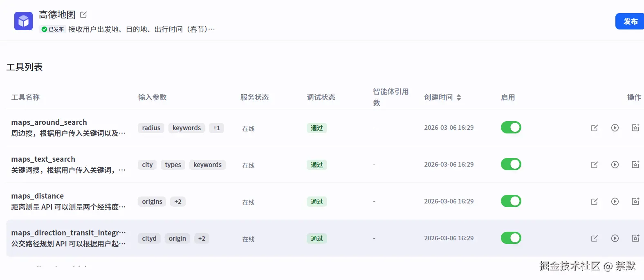The height and width of the screenshot is (280, 644).
Task: Expand the +2 parameters tag for maps_distance
Action: [178, 202]
